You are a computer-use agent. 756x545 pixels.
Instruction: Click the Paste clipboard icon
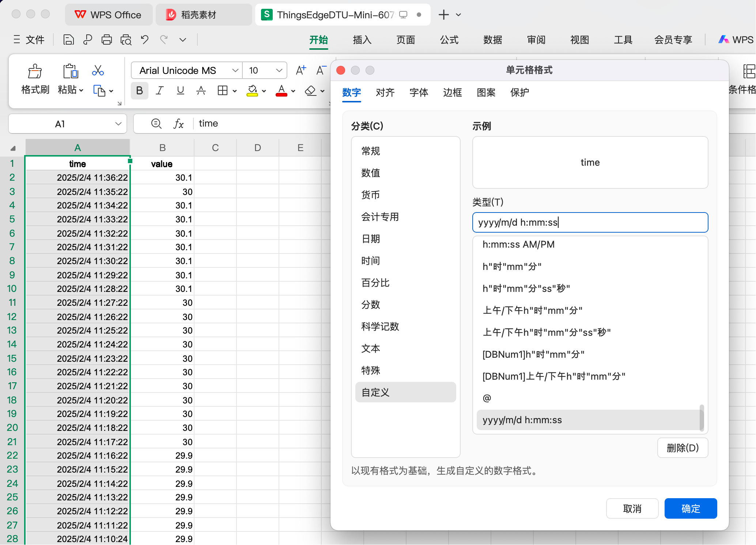[70, 71]
